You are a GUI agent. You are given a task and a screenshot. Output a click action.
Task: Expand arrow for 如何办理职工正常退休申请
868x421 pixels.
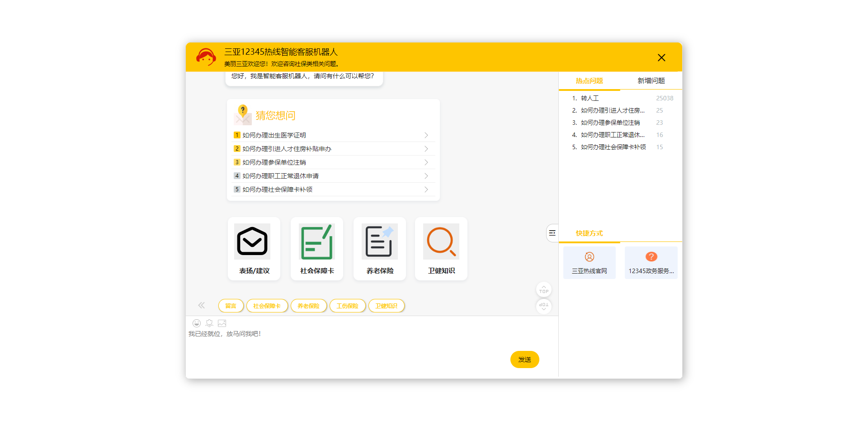pos(426,176)
